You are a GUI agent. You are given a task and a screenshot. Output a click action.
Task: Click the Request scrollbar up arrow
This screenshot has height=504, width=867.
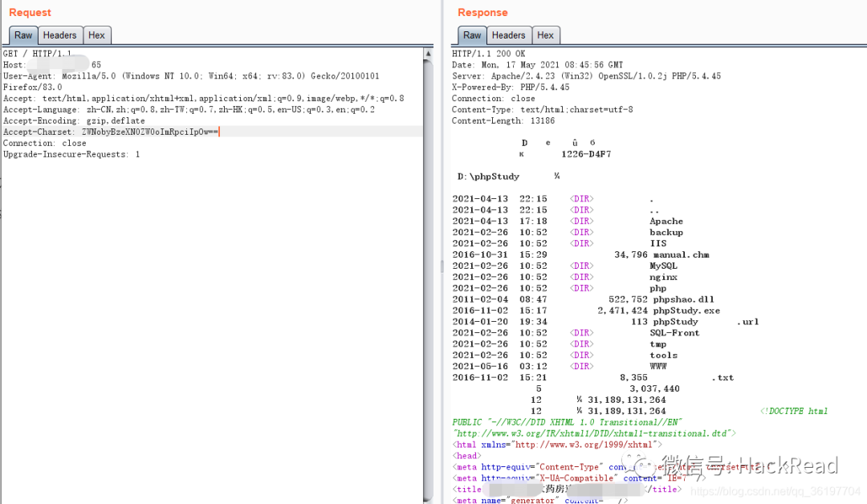point(428,54)
